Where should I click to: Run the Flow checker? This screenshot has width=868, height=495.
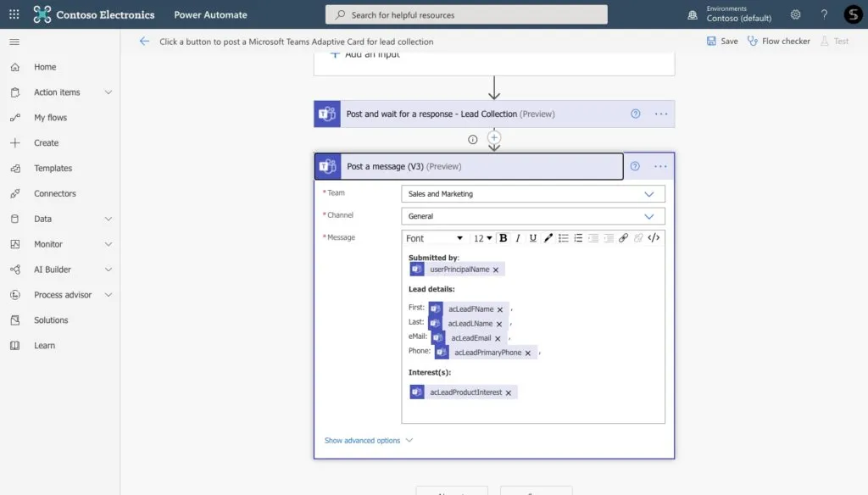tap(778, 41)
